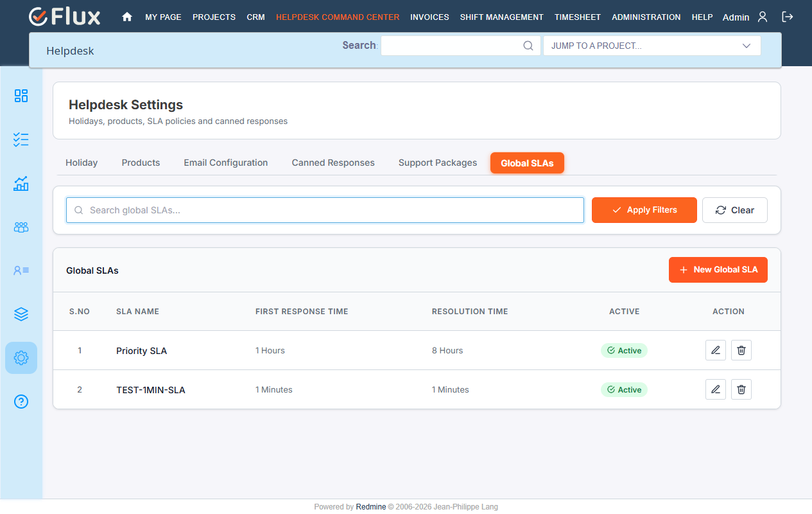Open Invoices menu
The height and width of the screenshot is (514, 812).
[x=429, y=17]
